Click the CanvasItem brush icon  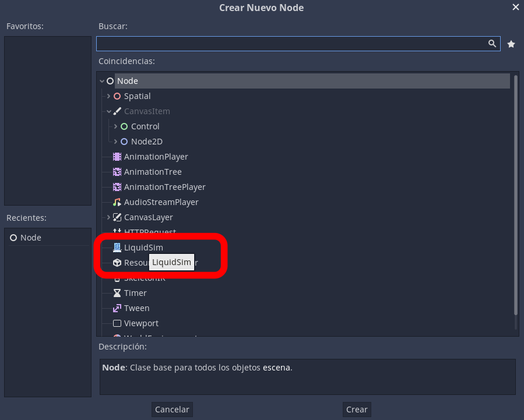[x=117, y=111]
